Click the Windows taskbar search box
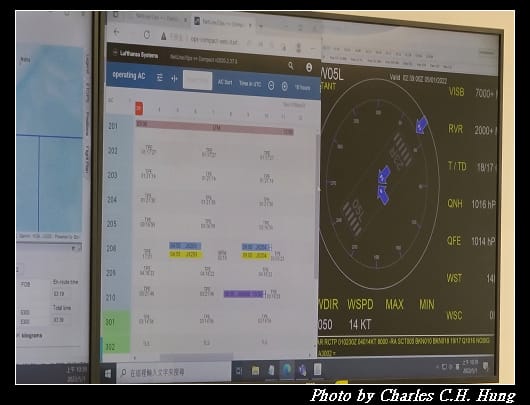The image size is (530, 405). [x=173, y=373]
